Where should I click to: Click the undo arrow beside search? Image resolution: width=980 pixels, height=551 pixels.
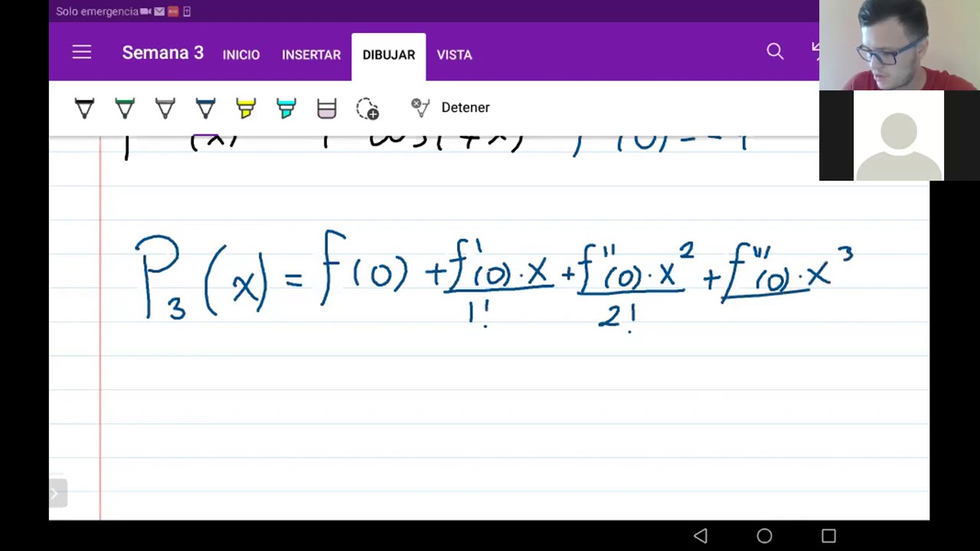coord(815,51)
